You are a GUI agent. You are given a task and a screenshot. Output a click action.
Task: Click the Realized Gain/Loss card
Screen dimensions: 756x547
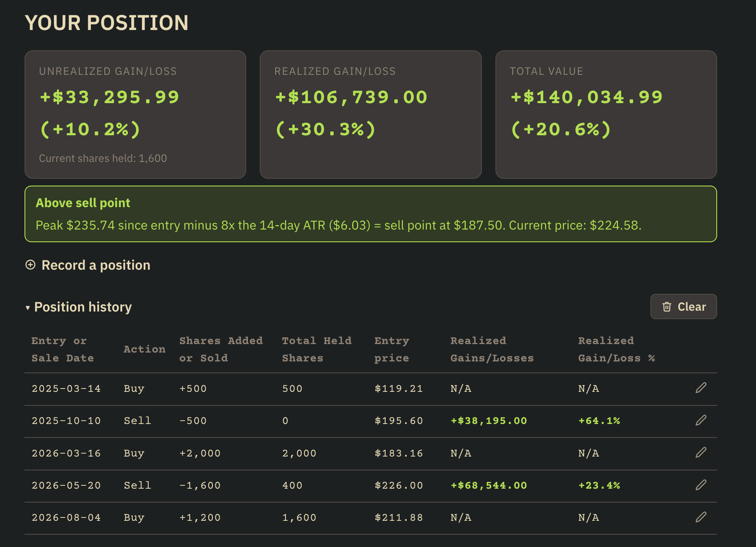point(370,114)
